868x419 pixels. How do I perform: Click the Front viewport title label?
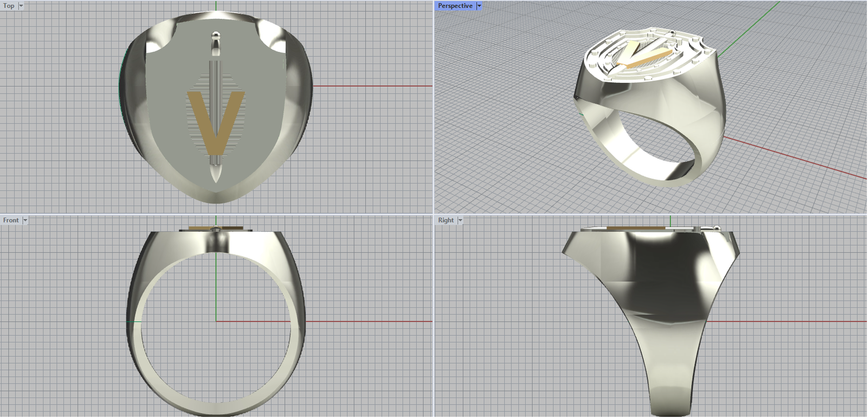pyautogui.click(x=11, y=220)
